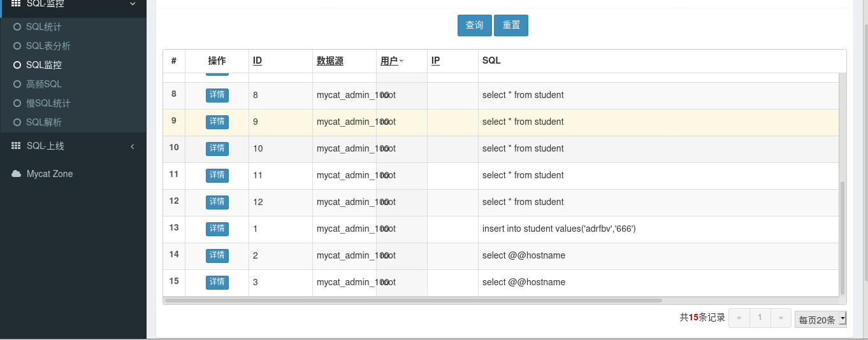Viewport: 868px width, 340px height.
Task: Sort table by ID column
Action: coord(257,60)
